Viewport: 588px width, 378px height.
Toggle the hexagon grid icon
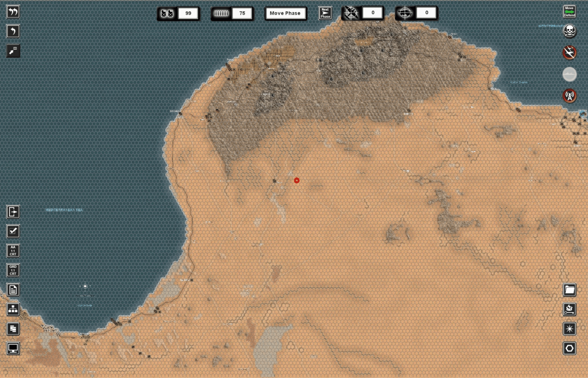[x=570, y=348]
